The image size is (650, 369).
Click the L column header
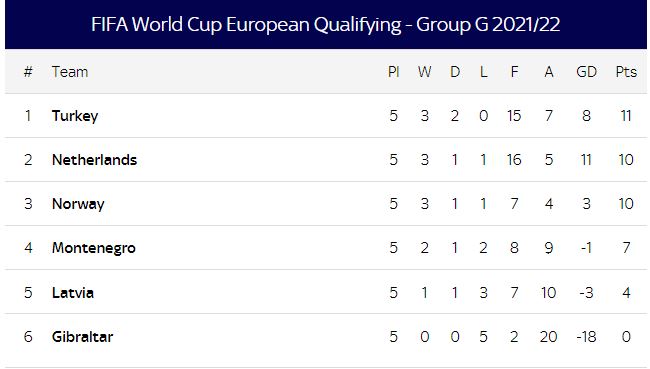483,72
